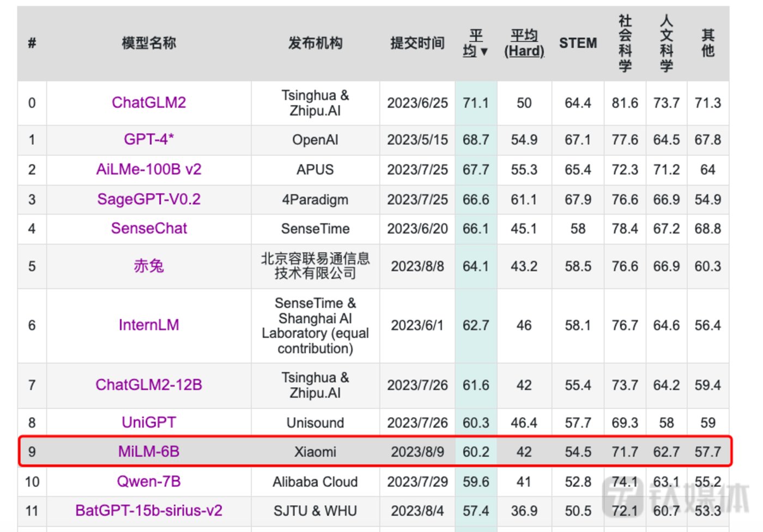Select the 2023/5/15 submission date
Screen dimensions: 763x532
pos(417,140)
